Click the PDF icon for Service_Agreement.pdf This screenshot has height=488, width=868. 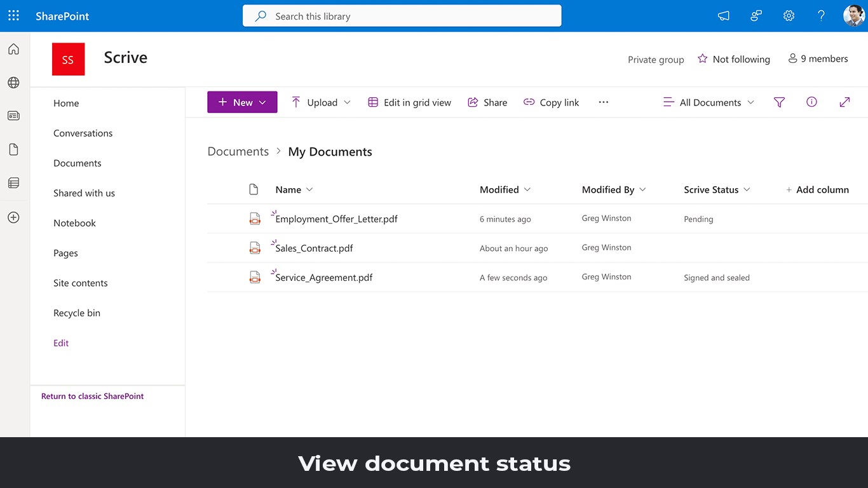tap(255, 277)
